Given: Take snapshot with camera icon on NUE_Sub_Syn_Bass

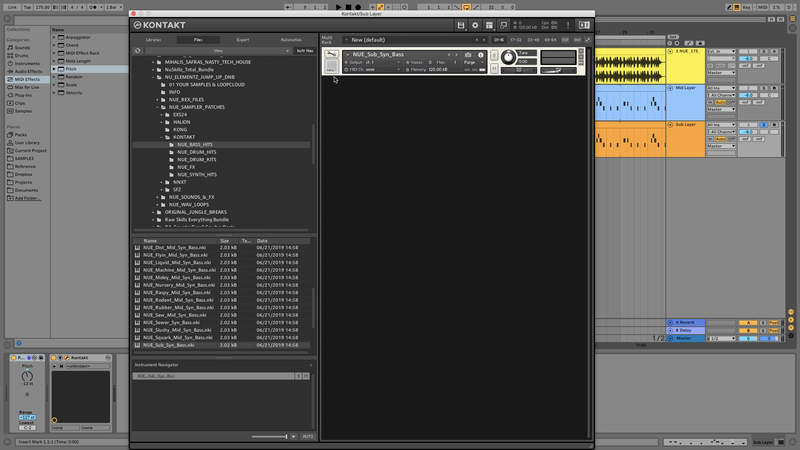Looking at the screenshot, I should click(x=468, y=55).
